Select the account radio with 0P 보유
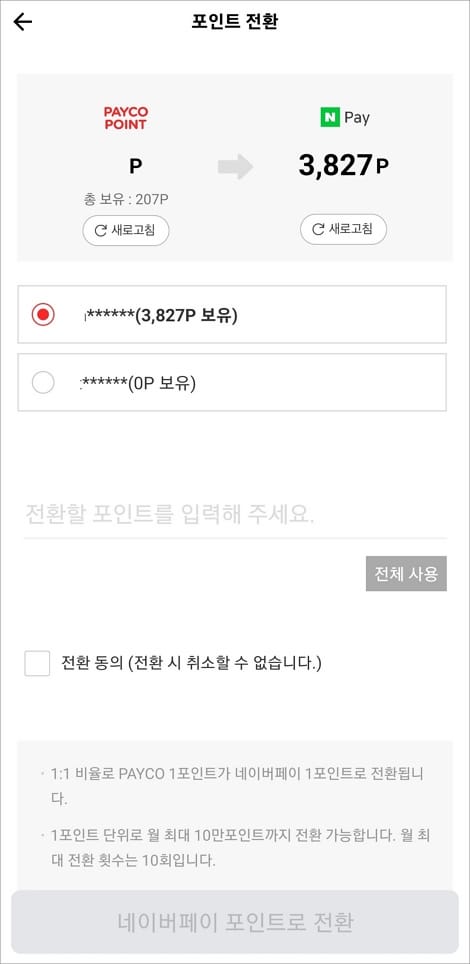Screen dimensions: 470x964 click(43, 383)
